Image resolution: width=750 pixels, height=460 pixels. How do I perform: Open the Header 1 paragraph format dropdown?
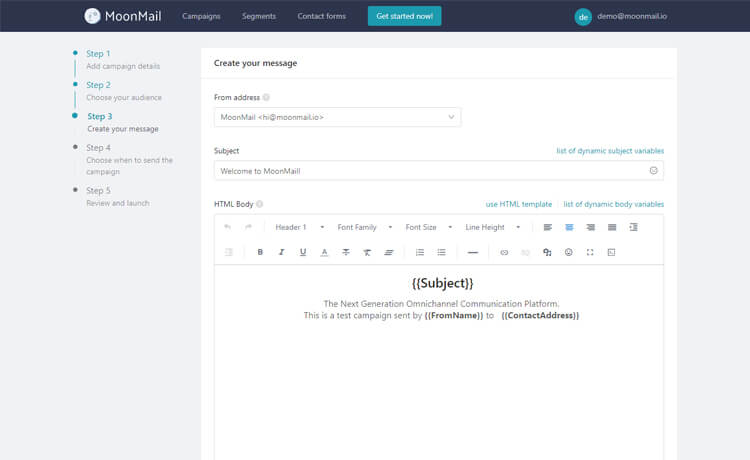pyautogui.click(x=299, y=227)
